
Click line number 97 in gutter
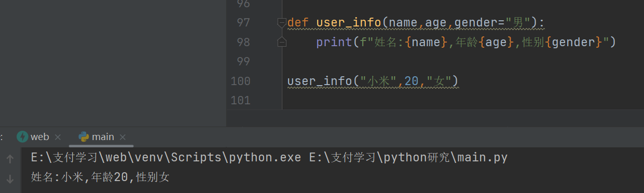243,22
